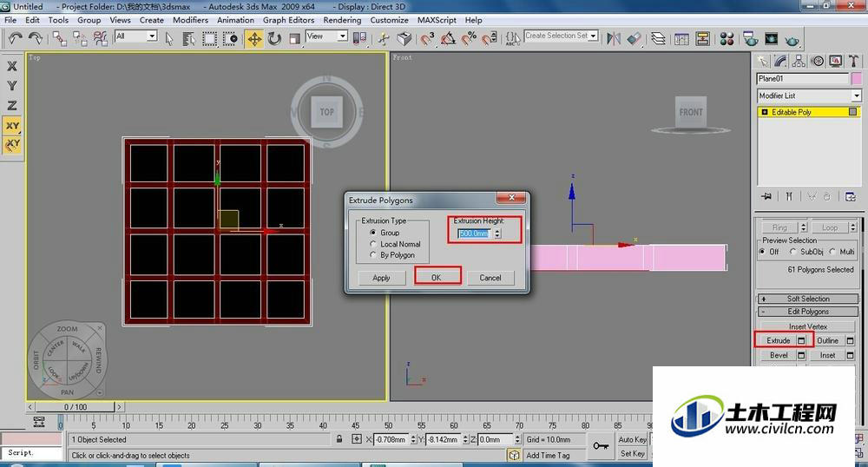Click the Bind to Space Warp icon
868x467 pixels.
[100, 38]
